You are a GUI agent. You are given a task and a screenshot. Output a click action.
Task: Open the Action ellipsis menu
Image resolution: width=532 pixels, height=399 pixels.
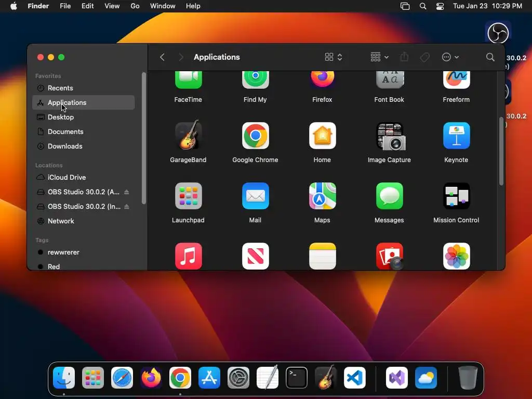(450, 57)
